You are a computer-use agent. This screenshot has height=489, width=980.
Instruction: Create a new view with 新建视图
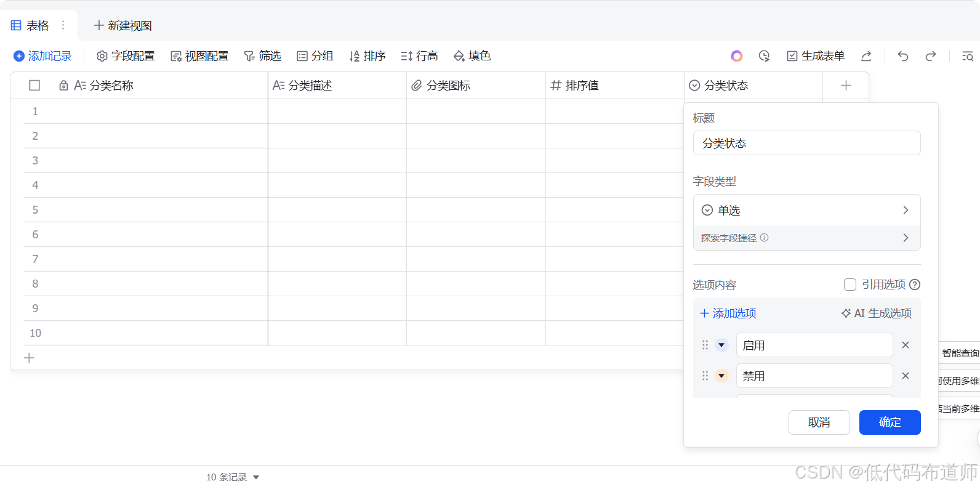tap(122, 25)
